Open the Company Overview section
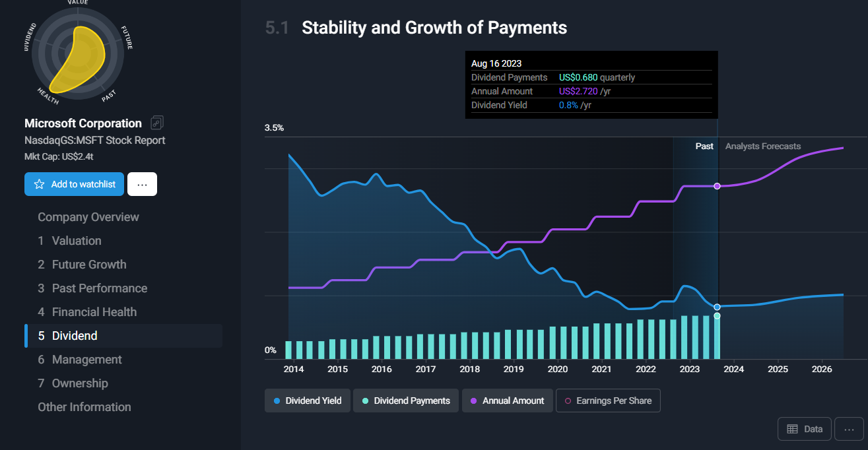 click(88, 217)
